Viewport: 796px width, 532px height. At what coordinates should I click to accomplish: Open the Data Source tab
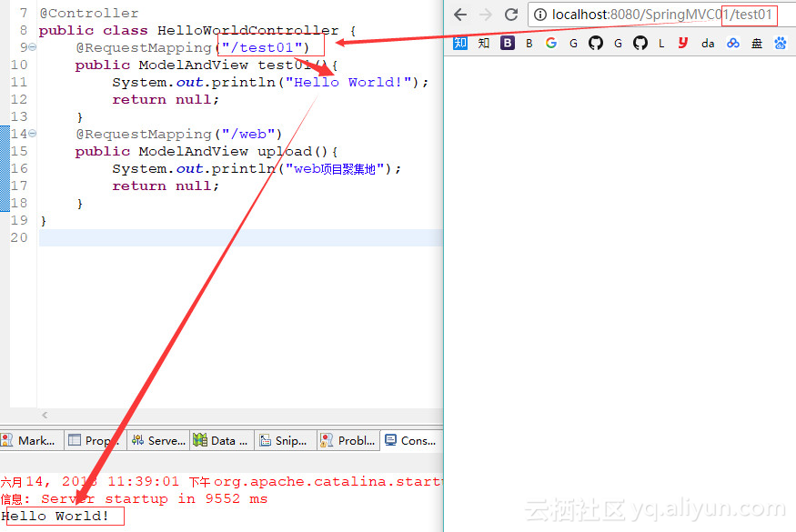(x=222, y=440)
